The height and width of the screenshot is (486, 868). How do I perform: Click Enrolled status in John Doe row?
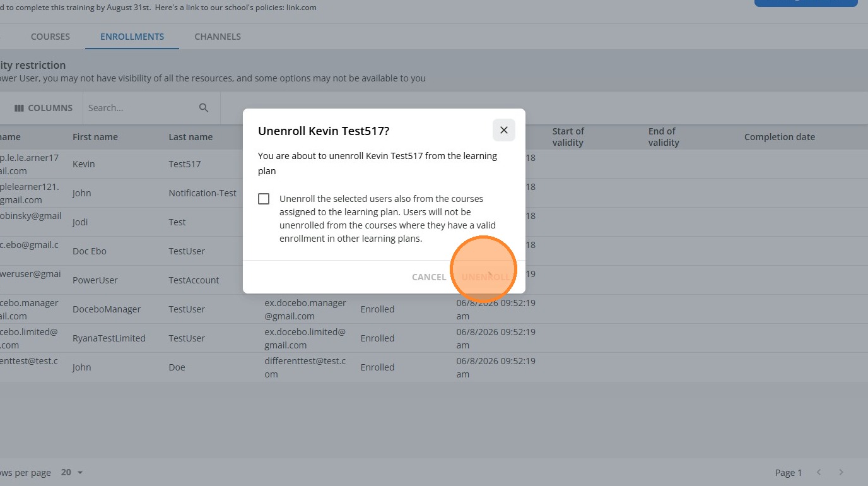pyautogui.click(x=377, y=367)
